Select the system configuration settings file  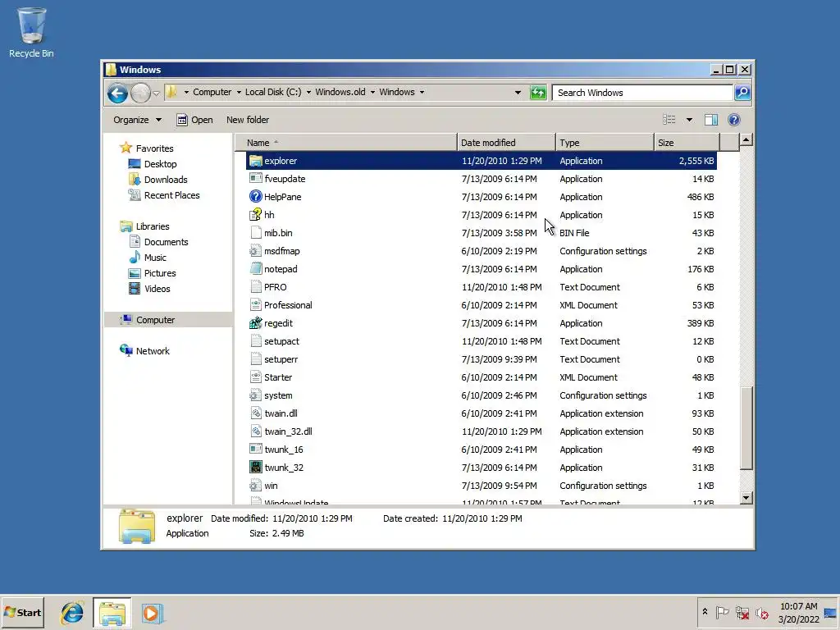coord(481,395)
